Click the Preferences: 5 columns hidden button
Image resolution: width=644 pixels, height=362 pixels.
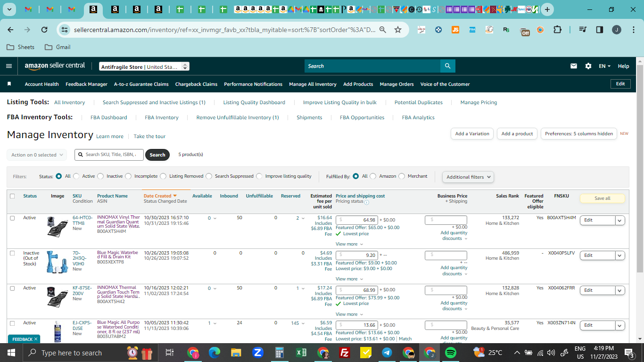click(579, 134)
